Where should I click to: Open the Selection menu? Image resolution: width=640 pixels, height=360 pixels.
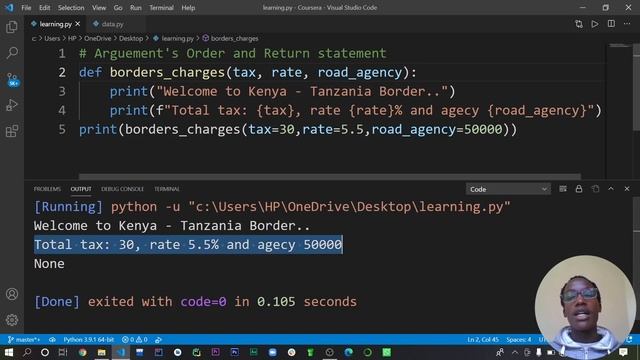[71, 8]
